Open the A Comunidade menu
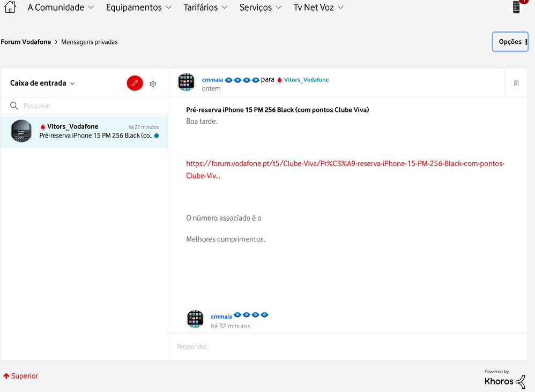The image size is (535, 392). tap(61, 7)
